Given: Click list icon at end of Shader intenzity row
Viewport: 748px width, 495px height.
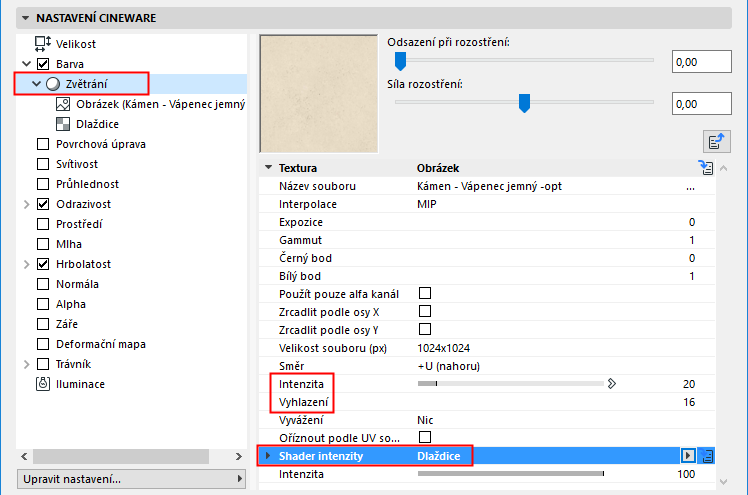Looking at the screenshot, I should pos(707,456).
